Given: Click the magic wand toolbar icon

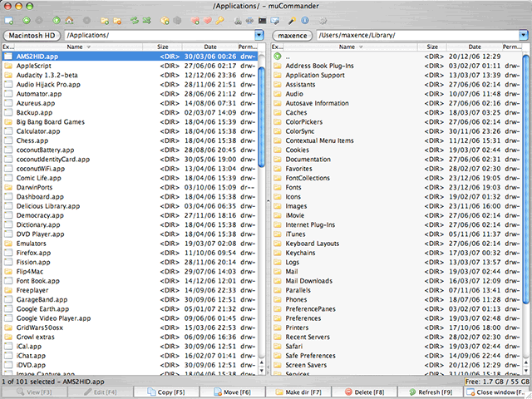Looking at the screenshot, I should coord(292,21).
